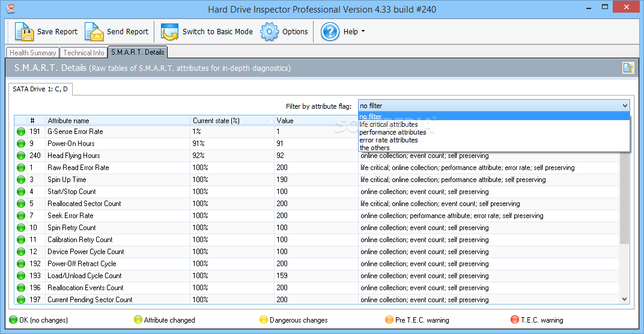Viewport: 644px width, 334px height.
Task: Collapse the Filter by attribute flag dropdown arrow
Action: point(625,106)
